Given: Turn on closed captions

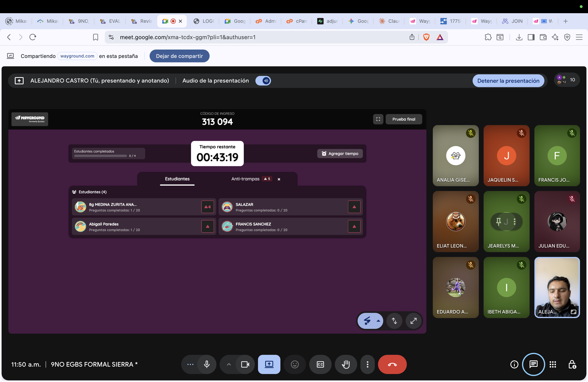Looking at the screenshot, I should (x=320, y=364).
